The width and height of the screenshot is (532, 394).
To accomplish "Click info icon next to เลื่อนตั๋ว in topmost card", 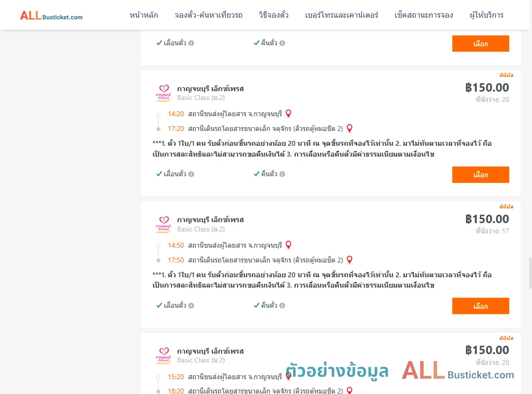I will 191,43.
